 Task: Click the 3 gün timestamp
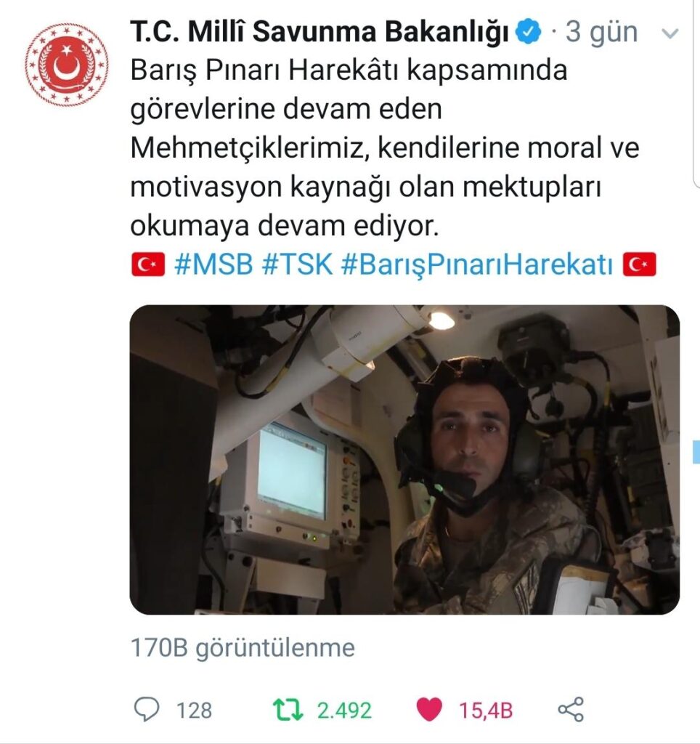pos(601,32)
